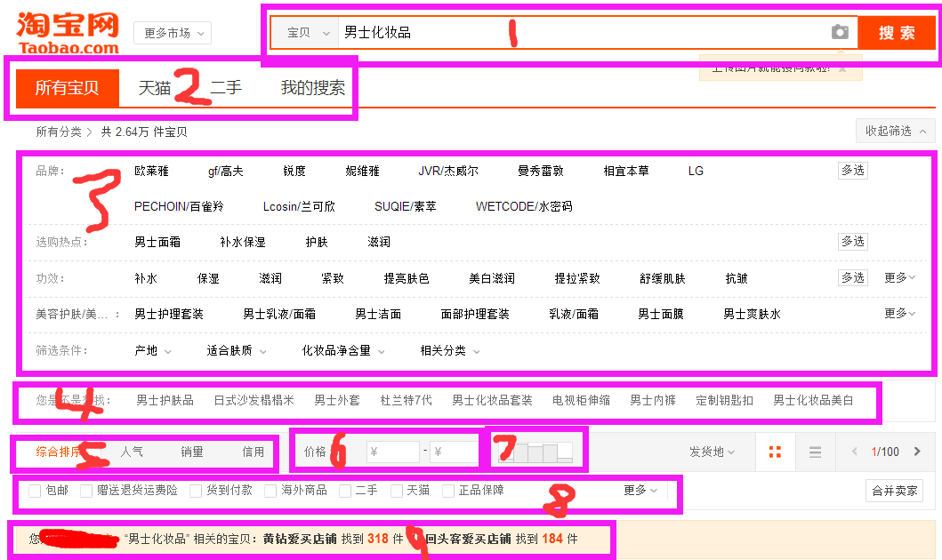Switch to list view icon
The width and height of the screenshot is (942, 560).
(x=815, y=452)
